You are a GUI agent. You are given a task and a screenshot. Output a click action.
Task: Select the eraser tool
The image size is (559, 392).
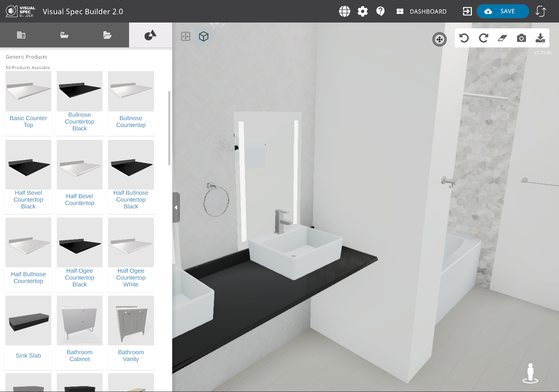[x=502, y=38]
